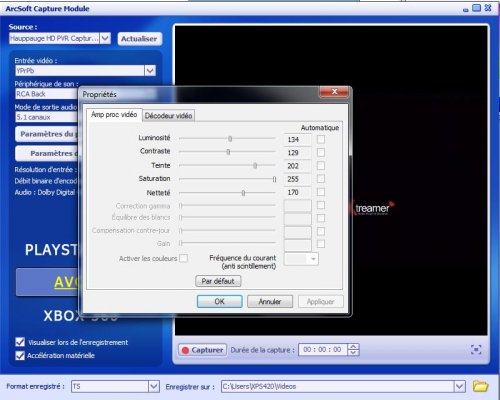Click the Netteté slider handle
This screenshot has height=400, width=500.
243,193
